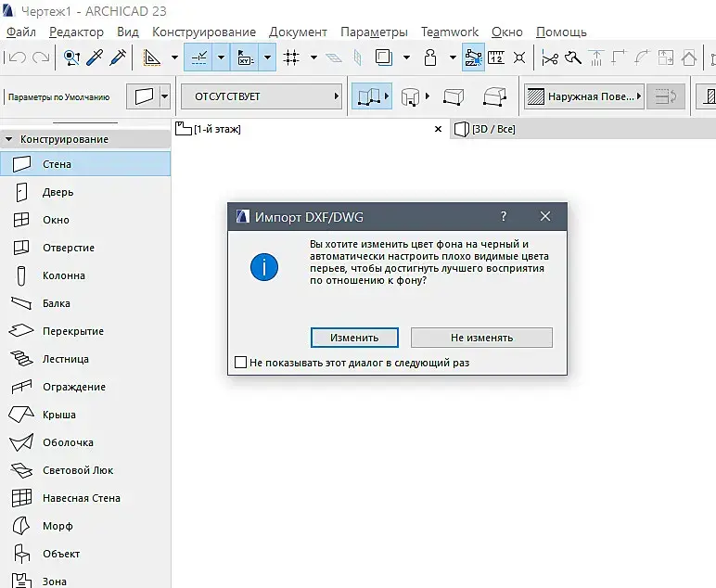
Task: Open the Teamwork menu
Action: tap(449, 32)
